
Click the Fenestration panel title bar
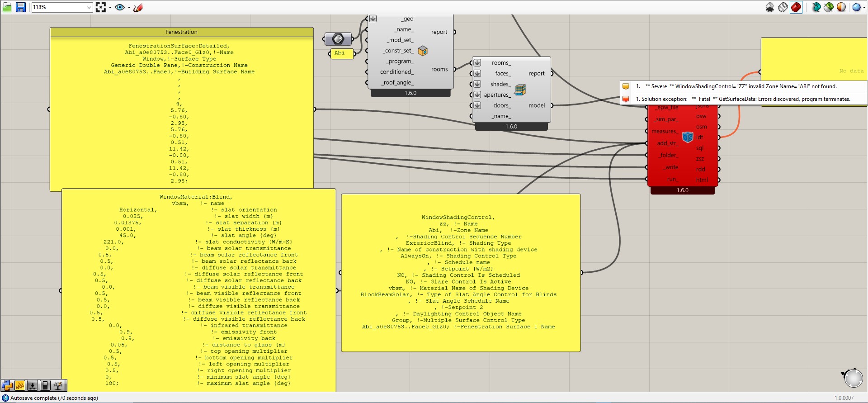click(x=181, y=32)
